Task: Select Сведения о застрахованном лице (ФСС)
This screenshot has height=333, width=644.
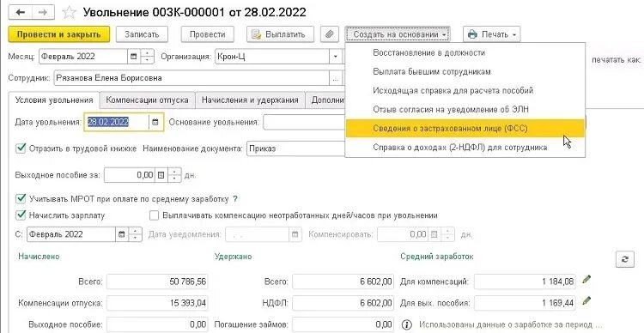Action: (465, 129)
